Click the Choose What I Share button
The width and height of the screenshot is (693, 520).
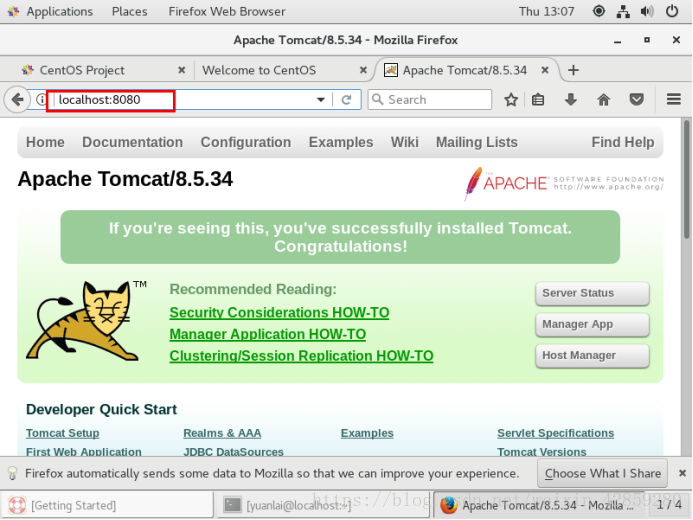(602, 473)
